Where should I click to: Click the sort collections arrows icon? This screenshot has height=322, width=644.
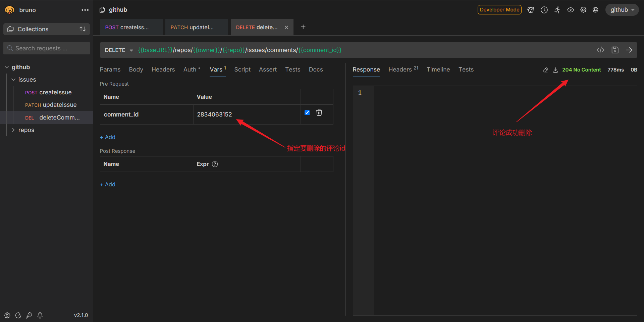point(83,29)
